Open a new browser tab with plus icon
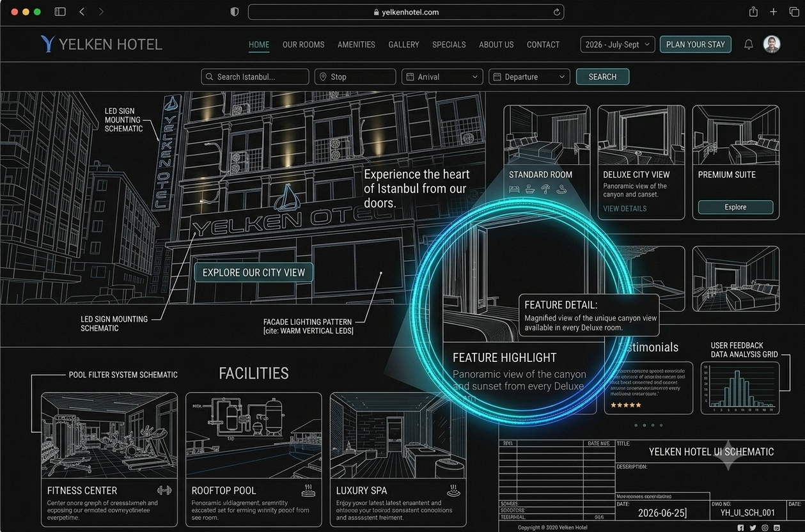This screenshot has width=805, height=532. point(774,12)
